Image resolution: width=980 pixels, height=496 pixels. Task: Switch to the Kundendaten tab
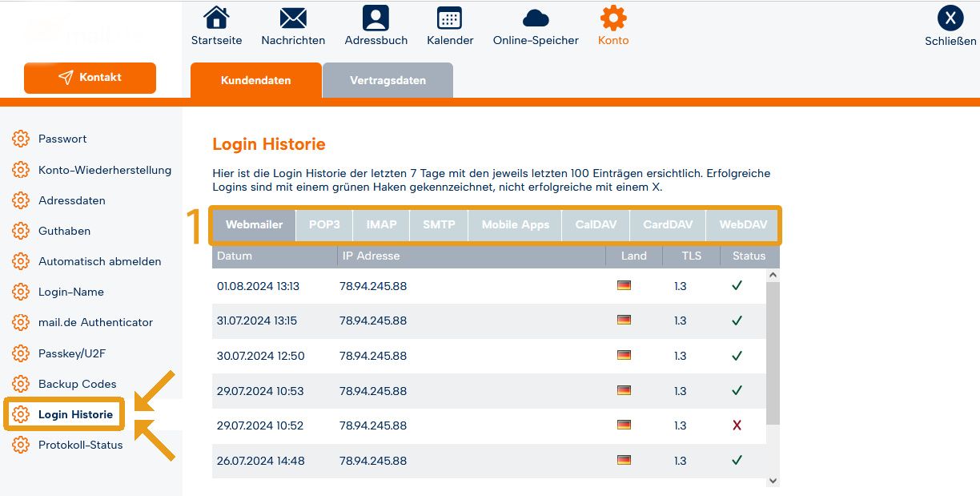[x=256, y=80]
